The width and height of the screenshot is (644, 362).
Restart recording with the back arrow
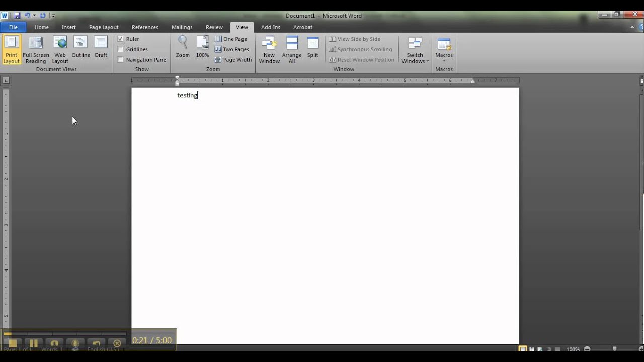[x=97, y=343]
